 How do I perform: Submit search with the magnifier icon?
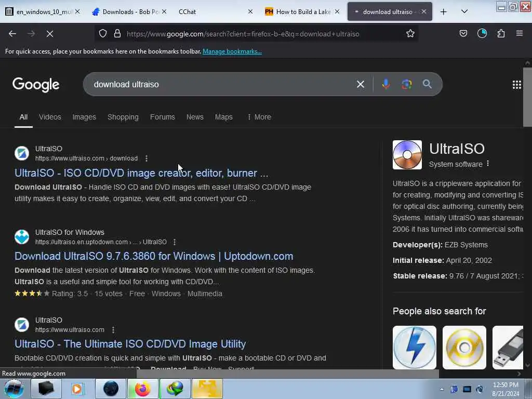coord(427,84)
